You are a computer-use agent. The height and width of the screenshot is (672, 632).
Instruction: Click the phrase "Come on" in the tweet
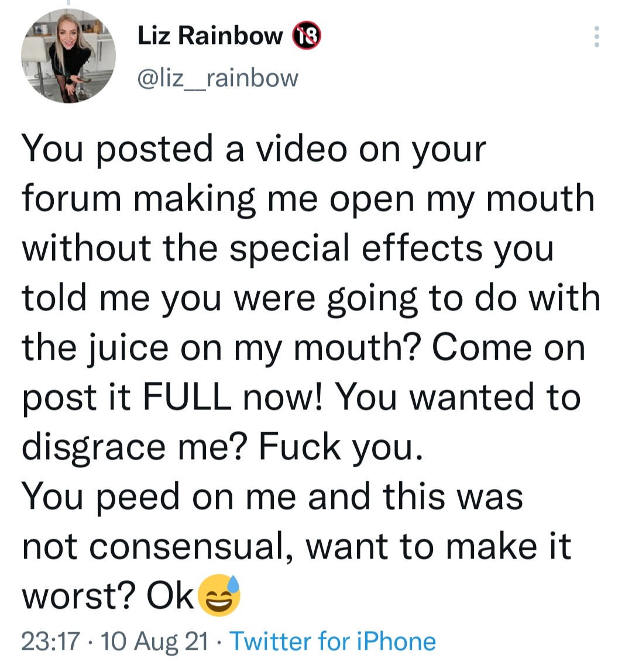[x=508, y=347]
